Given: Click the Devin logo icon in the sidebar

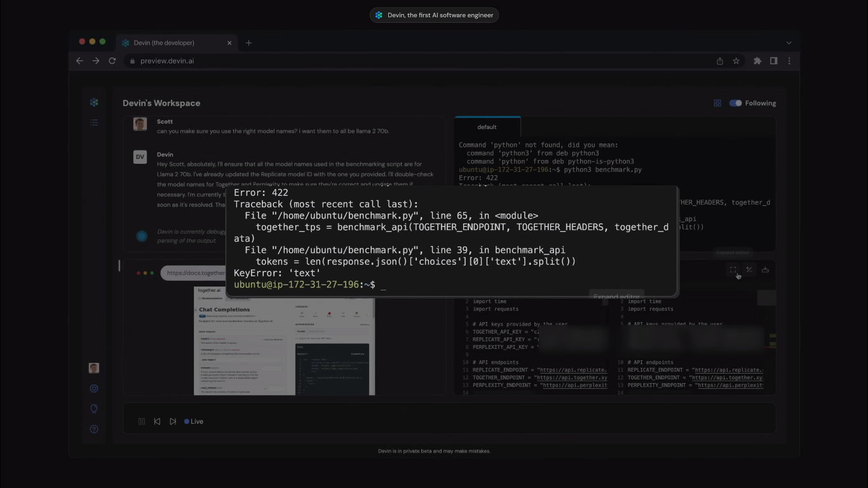Looking at the screenshot, I should [x=94, y=102].
